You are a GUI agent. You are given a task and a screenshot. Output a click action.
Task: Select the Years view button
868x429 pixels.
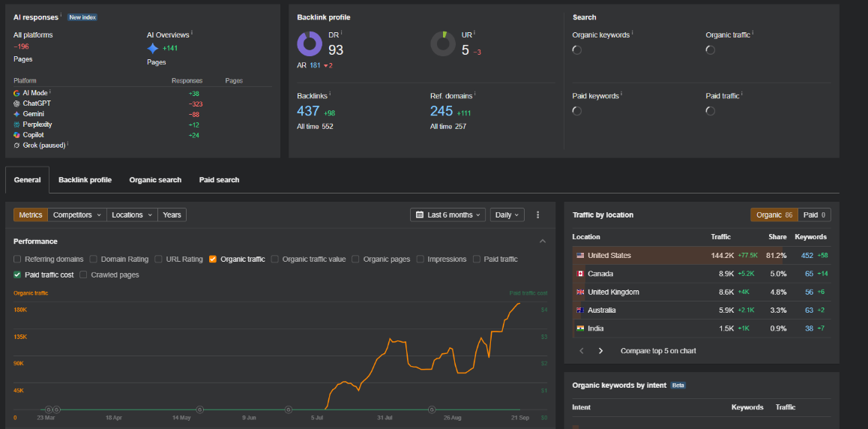click(172, 214)
